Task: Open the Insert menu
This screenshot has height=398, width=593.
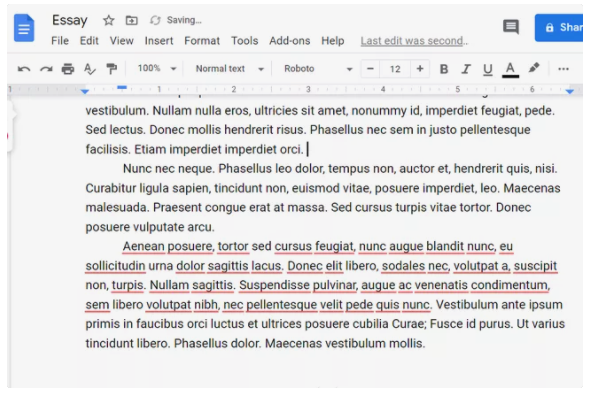Action: [159, 41]
